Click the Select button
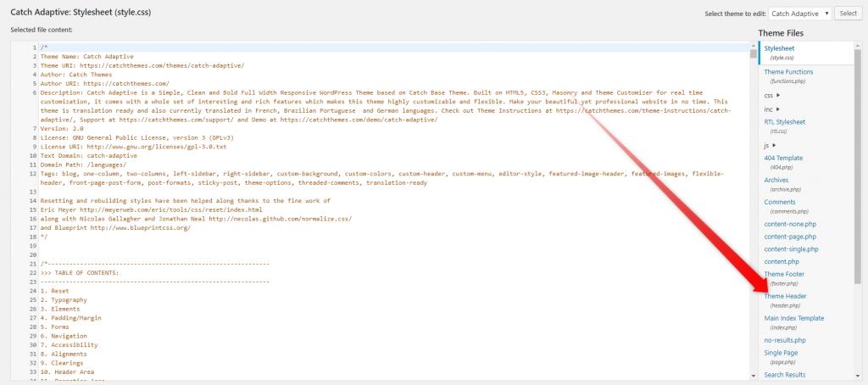868x385 pixels. [x=848, y=14]
